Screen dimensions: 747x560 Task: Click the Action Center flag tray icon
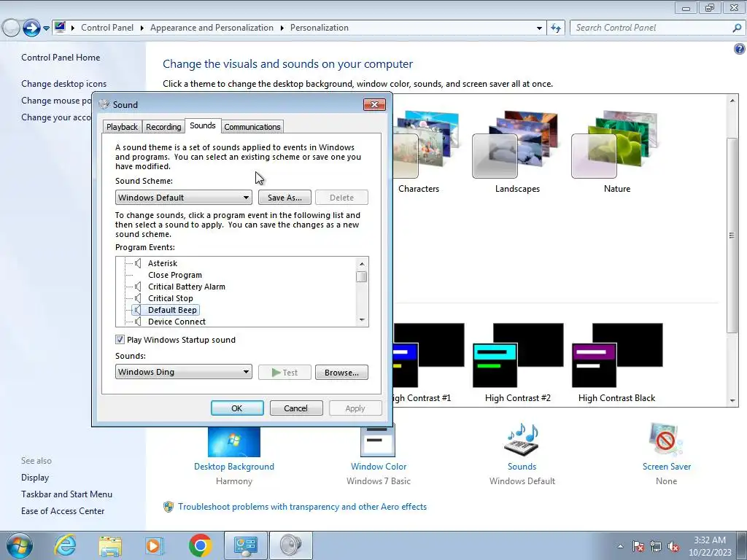coord(638,547)
